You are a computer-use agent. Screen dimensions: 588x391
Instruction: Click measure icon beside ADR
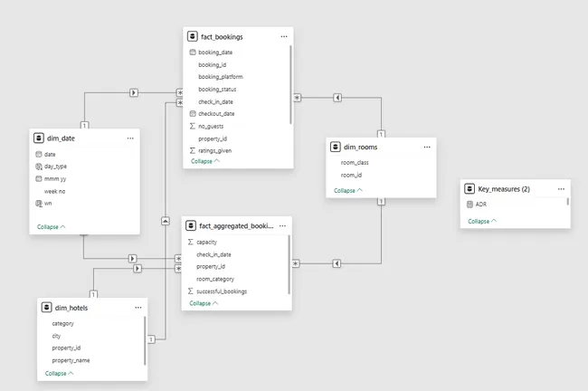click(469, 205)
